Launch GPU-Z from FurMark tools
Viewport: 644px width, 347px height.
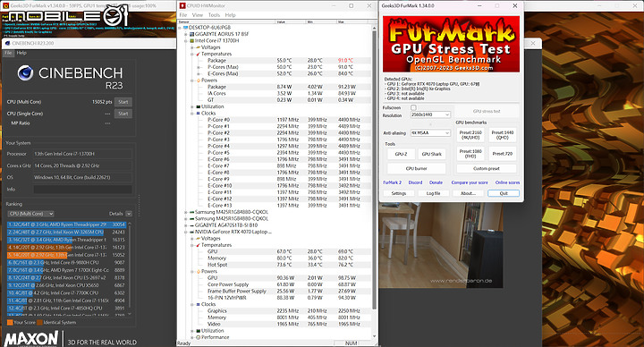(401, 154)
